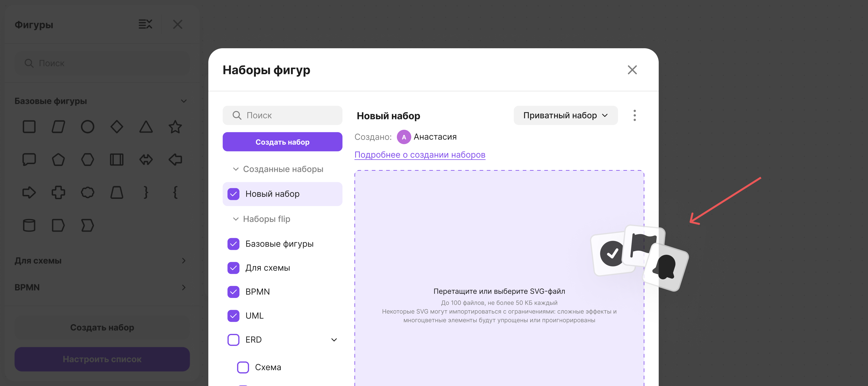Image resolution: width=868 pixels, height=386 pixels.
Task: Select the double-bordered rectangle shape
Action: [x=117, y=159]
